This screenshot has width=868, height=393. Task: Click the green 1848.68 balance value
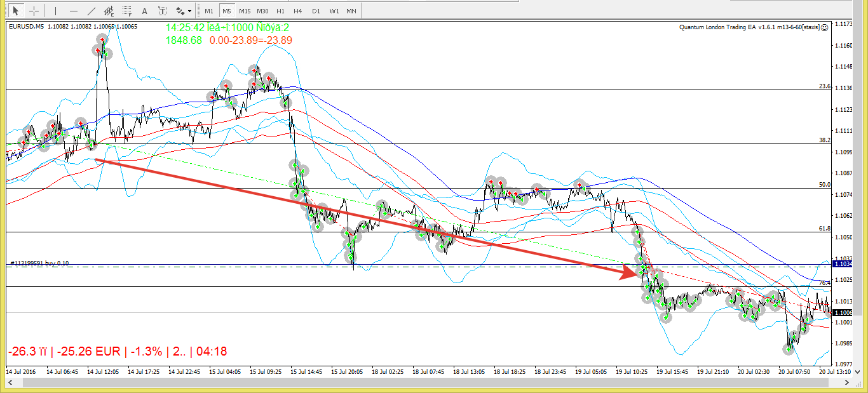pyautogui.click(x=184, y=40)
